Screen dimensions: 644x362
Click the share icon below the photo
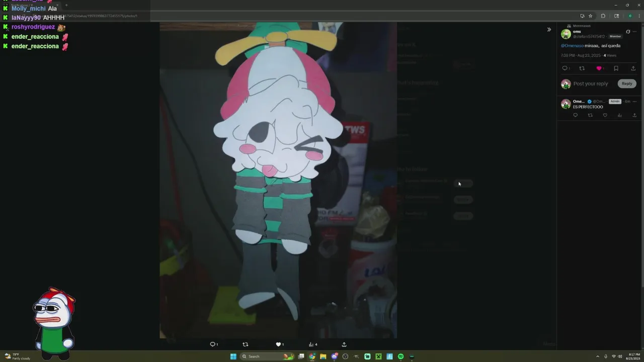[344, 344]
